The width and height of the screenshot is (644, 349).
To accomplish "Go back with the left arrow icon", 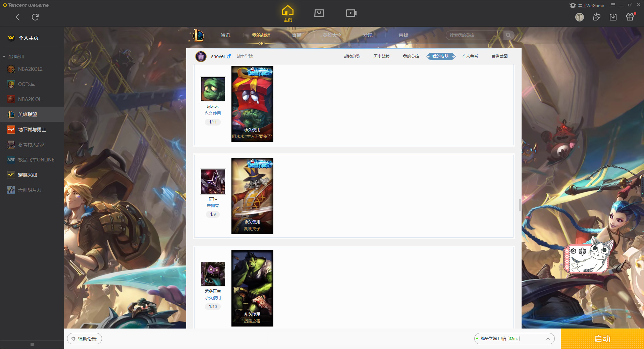I will (x=18, y=17).
